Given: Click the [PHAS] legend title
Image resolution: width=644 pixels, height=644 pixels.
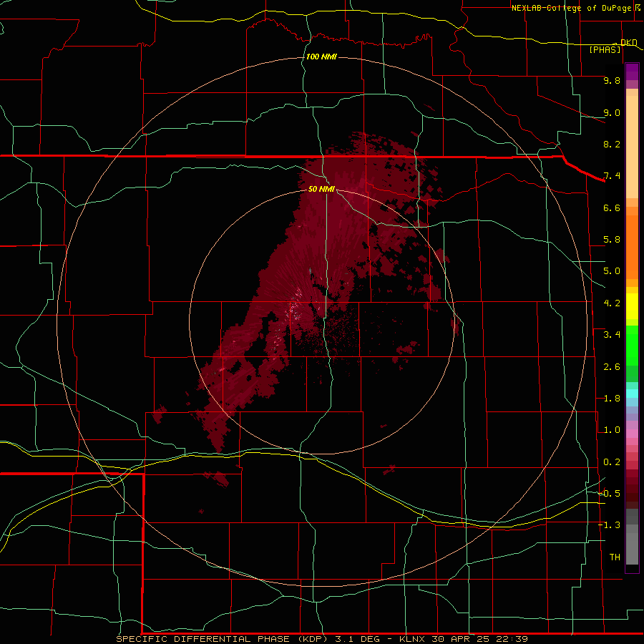Looking at the screenshot, I should pos(605,50).
